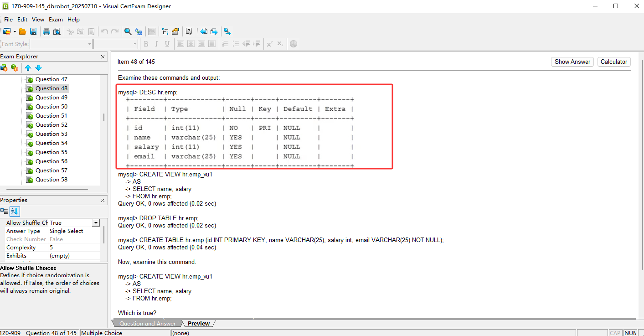This screenshot has width=644, height=336.
Task: Open the Allow Shuffle Choices value dropdown
Action: tap(96, 222)
